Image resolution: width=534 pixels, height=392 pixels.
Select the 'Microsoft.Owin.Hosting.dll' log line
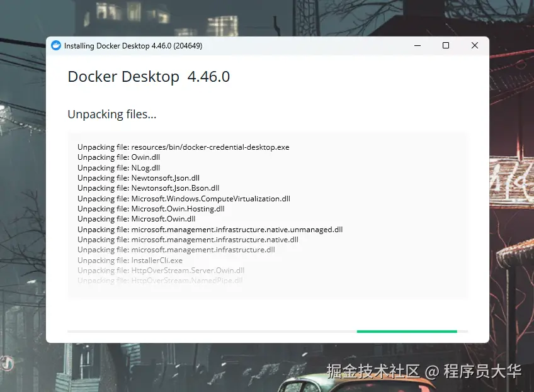pyautogui.click(x=151, y=209)
